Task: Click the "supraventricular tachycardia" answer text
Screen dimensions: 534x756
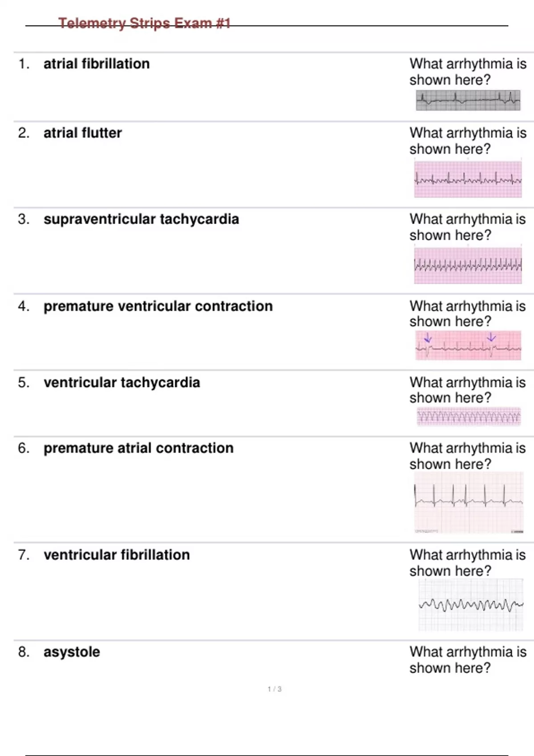Action: point(141,219)
